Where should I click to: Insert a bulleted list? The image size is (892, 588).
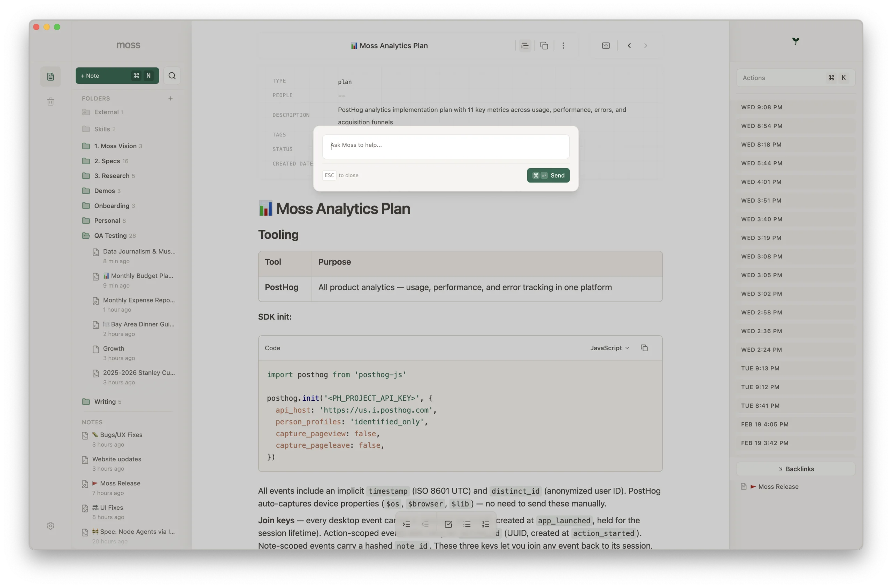point(467,524)
